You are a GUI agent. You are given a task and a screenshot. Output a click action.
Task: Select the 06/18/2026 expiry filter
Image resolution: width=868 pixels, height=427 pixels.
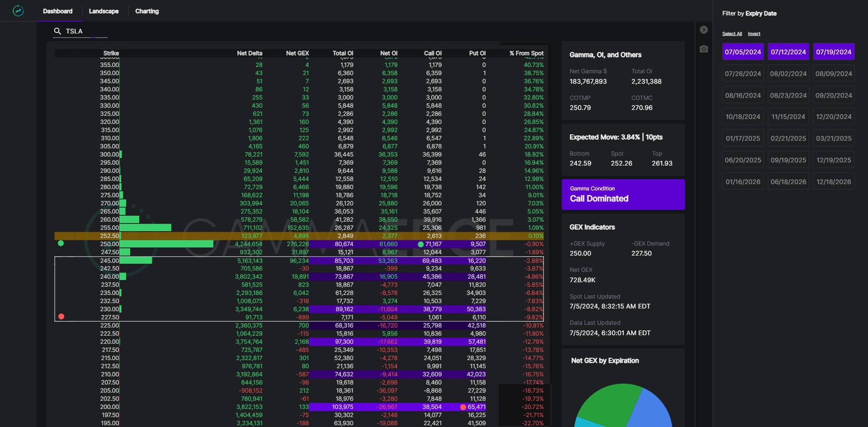pyautogui.click(x=788, y=182)
